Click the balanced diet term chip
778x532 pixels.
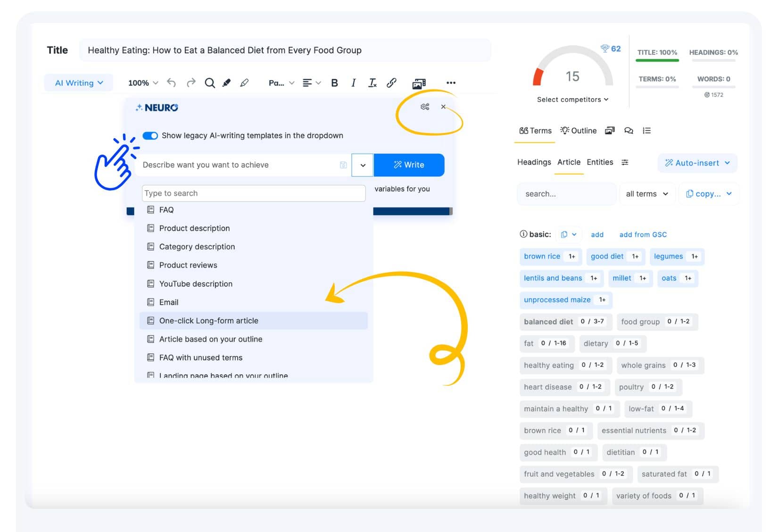(565, 322)
